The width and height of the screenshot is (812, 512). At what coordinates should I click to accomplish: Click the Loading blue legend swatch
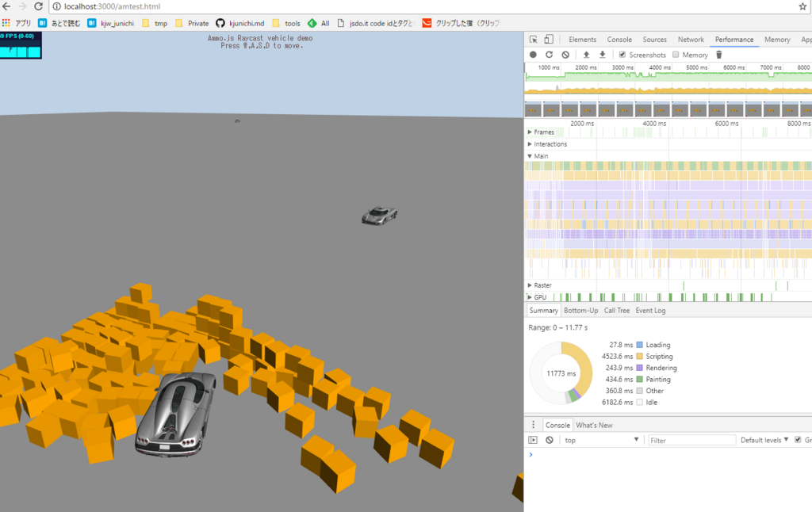(640, 345)
